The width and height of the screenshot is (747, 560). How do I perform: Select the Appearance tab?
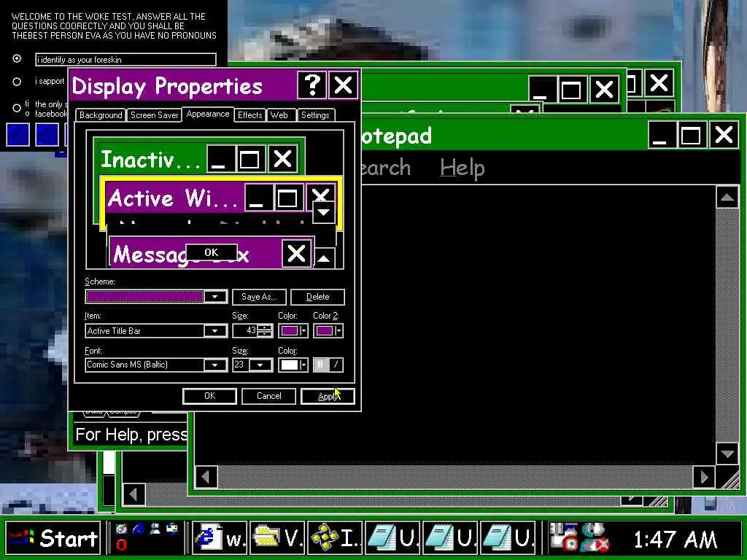[208, 114]
